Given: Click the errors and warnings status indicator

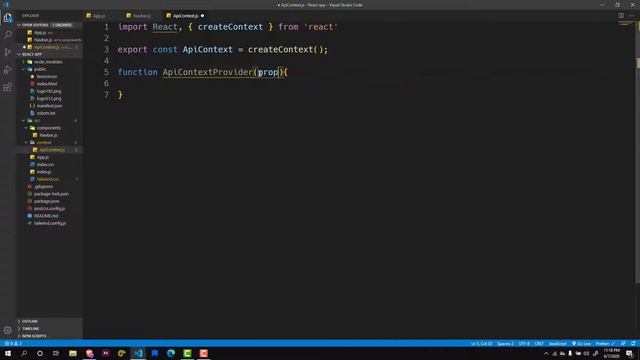Looking at the screenshot, I should click(13, 344).
